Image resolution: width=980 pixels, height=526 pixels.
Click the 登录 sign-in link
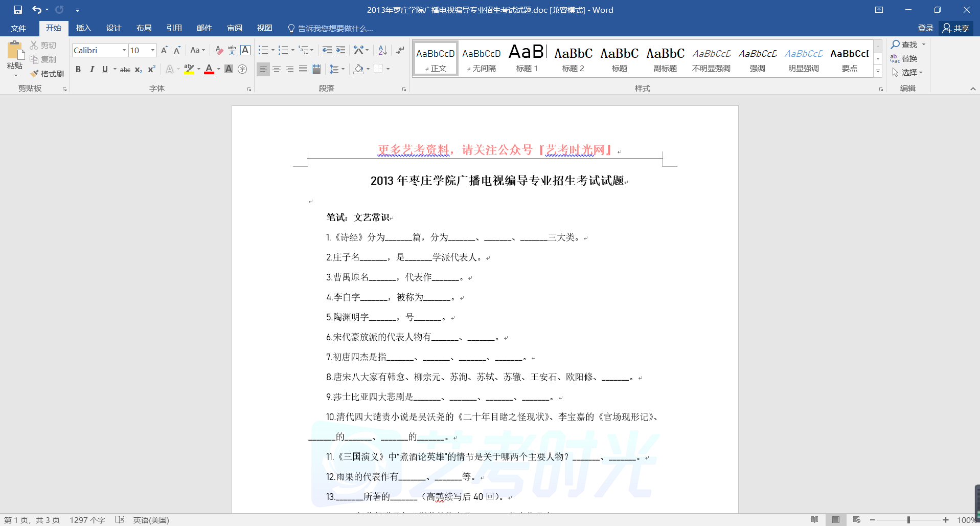tap(925, 28)
